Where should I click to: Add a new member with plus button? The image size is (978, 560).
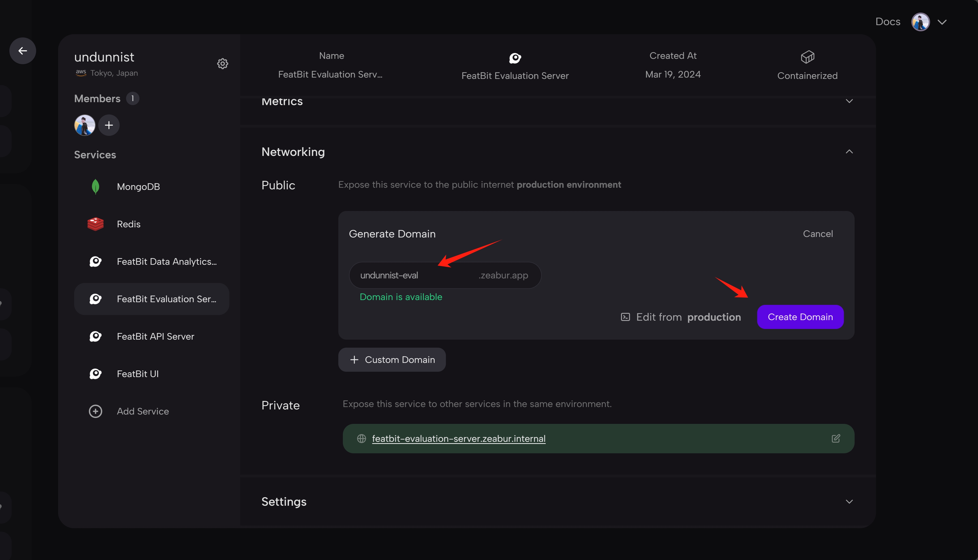click(x=109, y=125)
